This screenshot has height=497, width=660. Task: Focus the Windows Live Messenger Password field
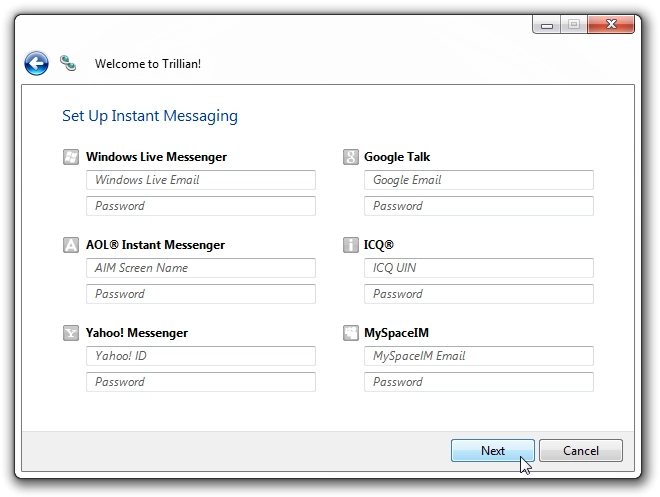(201, 206)
